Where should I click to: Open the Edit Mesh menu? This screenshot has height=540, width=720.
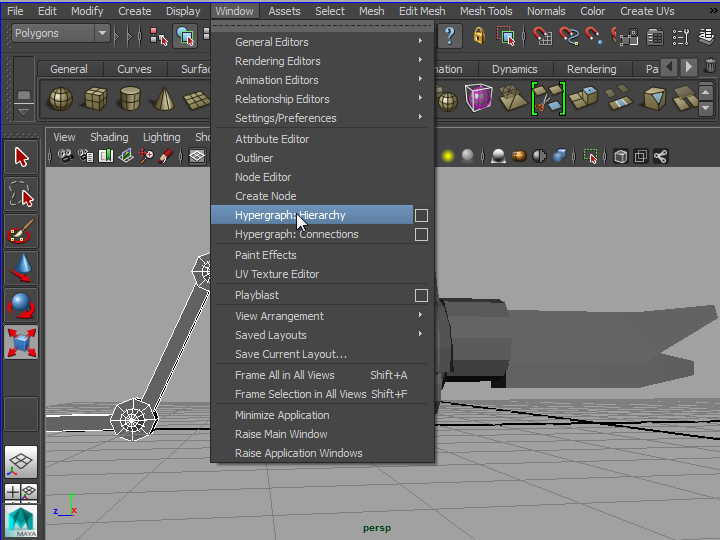422,11
